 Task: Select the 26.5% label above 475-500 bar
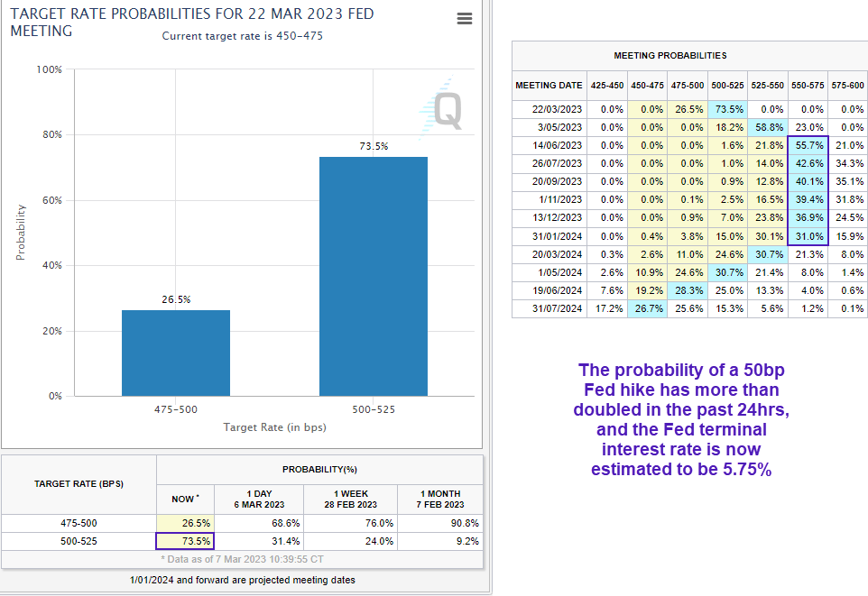coord(176,299)
